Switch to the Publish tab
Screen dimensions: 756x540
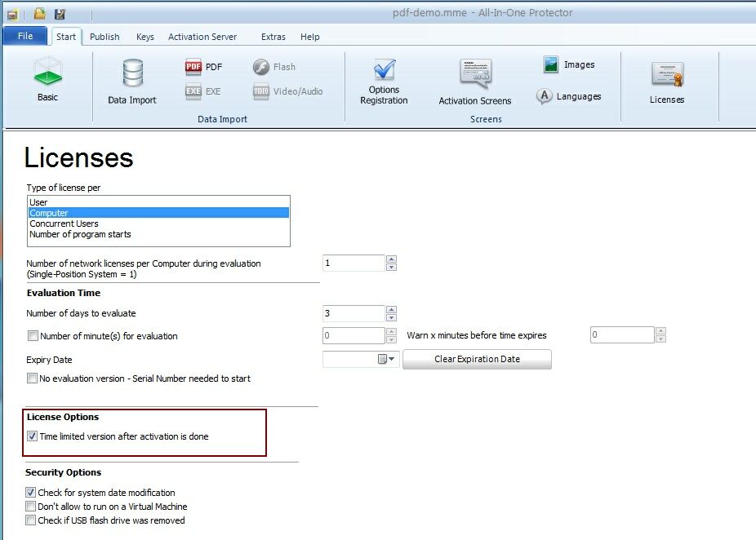click(105, 37)
